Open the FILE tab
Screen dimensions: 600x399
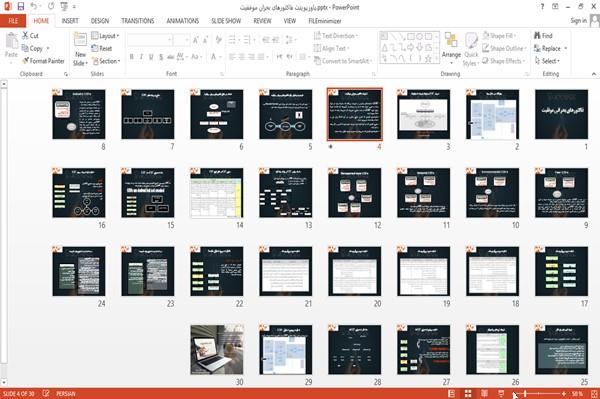click(x=13, y=21)
